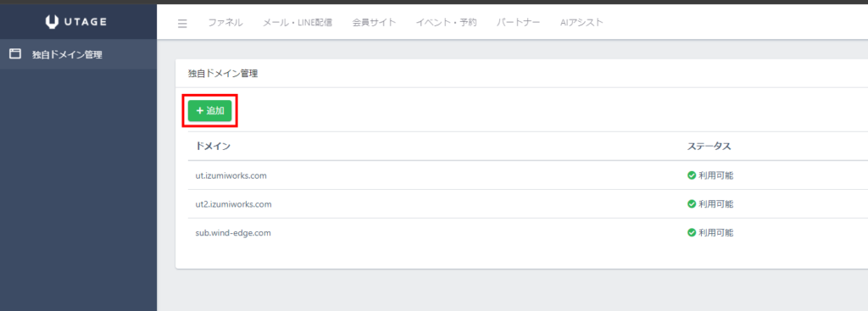Image resolution: width=868 pixels, height=311 pixels.
Task: Open the ファネル menu
Action: [225, 23]
